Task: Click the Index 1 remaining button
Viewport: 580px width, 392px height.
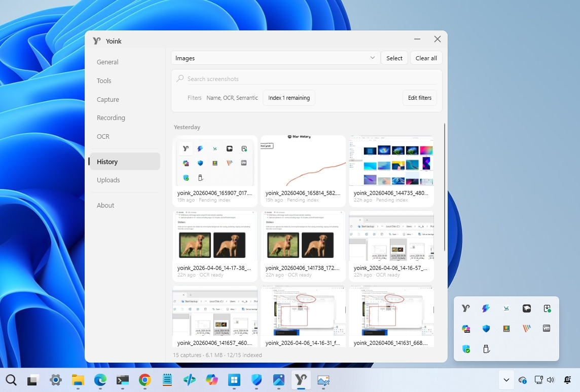Action: click(289, 98)
